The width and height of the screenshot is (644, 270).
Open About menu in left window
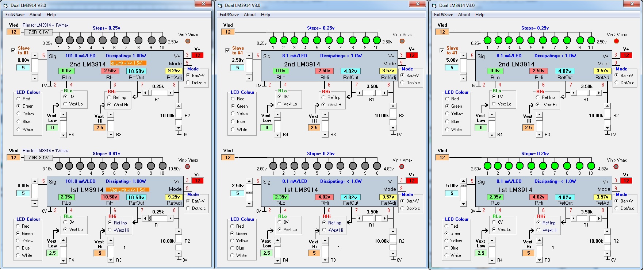[x=35, y=15]
